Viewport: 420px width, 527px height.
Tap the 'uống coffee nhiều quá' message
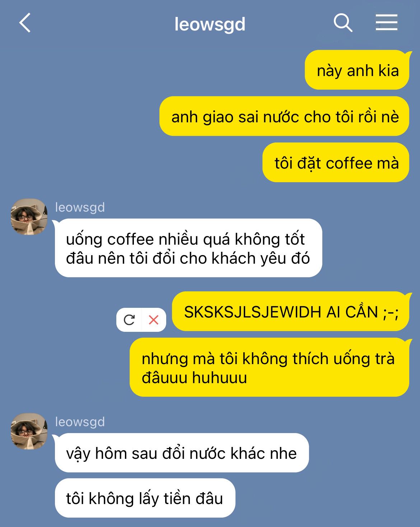[188, 248]
